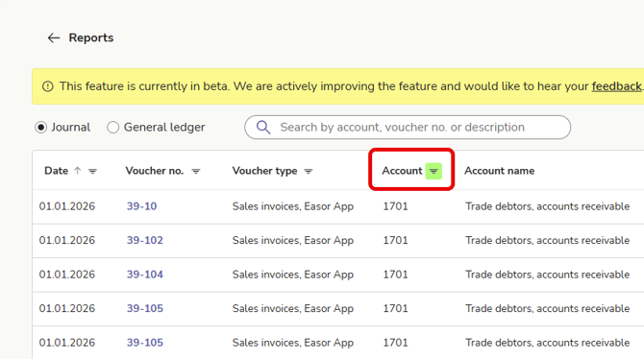Click the magnifier icon in the search box

click(x=263, y=128)
